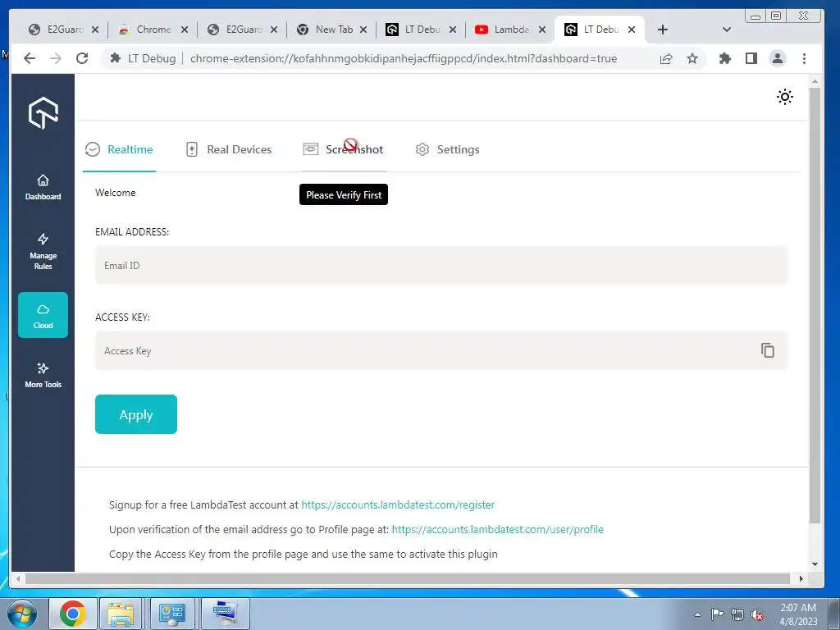The height and width of the screenshot is (630, 840).
Task: Open File Explorer from the taskbar
Action: [x=121, y=614]
